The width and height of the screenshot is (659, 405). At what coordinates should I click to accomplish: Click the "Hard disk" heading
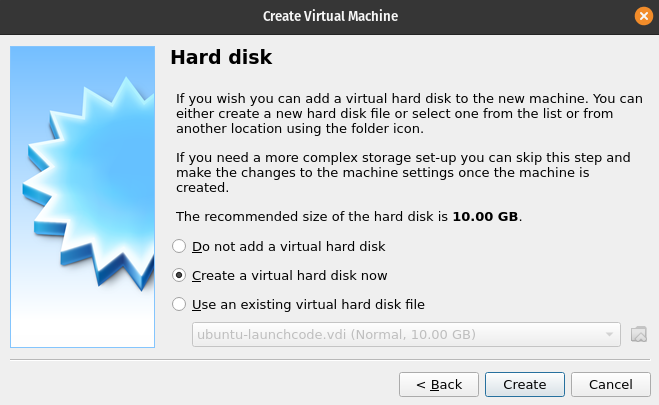point(221,57)
